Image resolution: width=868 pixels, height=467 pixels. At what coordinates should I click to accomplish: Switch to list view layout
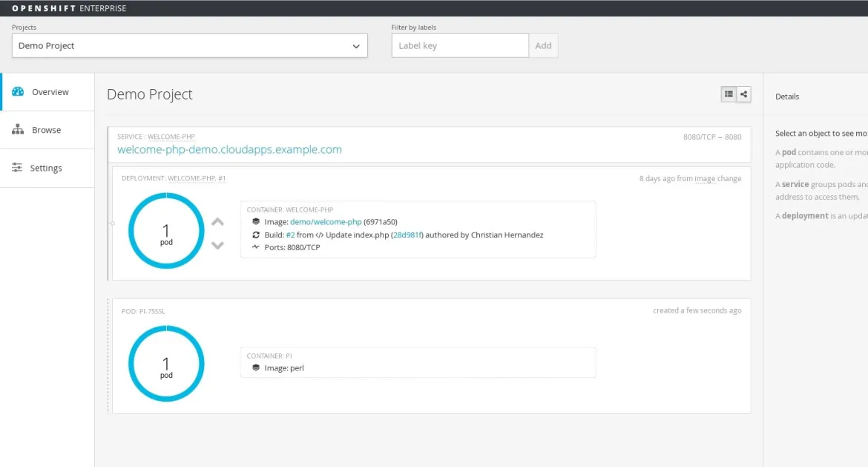[x=728, y=94]
